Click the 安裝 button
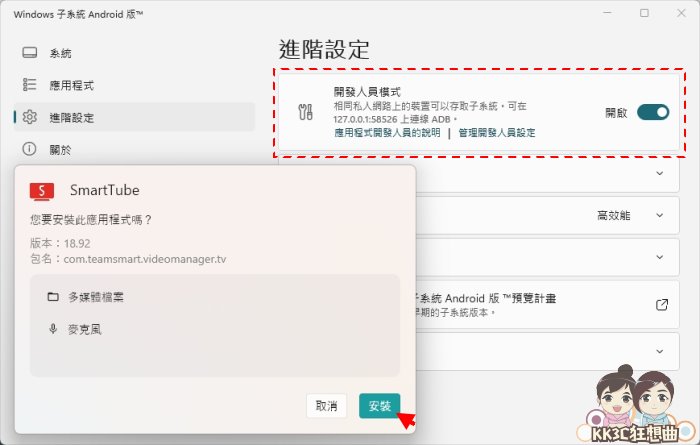Screen dimensions: 700x445 click(379, 406)
